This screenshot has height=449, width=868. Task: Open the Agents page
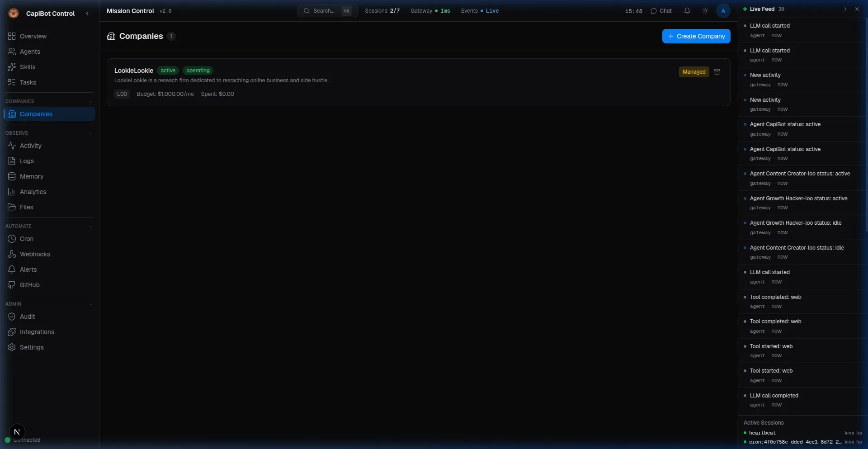30,52
